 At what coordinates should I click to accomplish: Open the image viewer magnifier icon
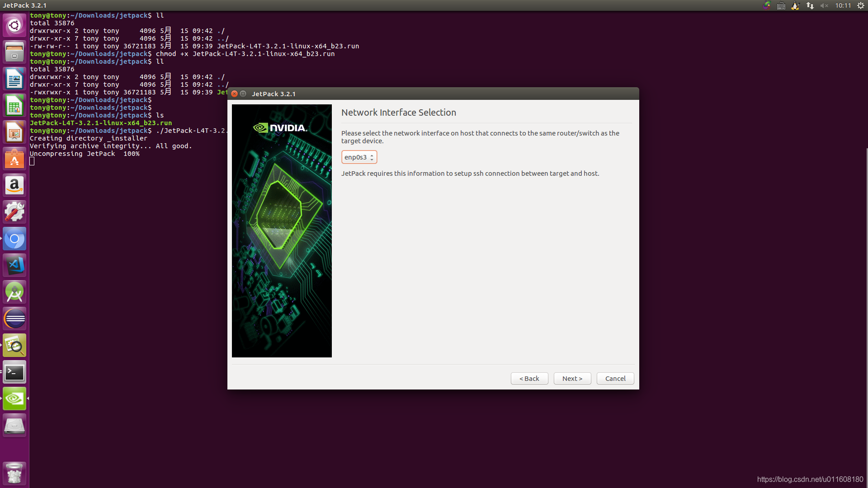[14, 346]
